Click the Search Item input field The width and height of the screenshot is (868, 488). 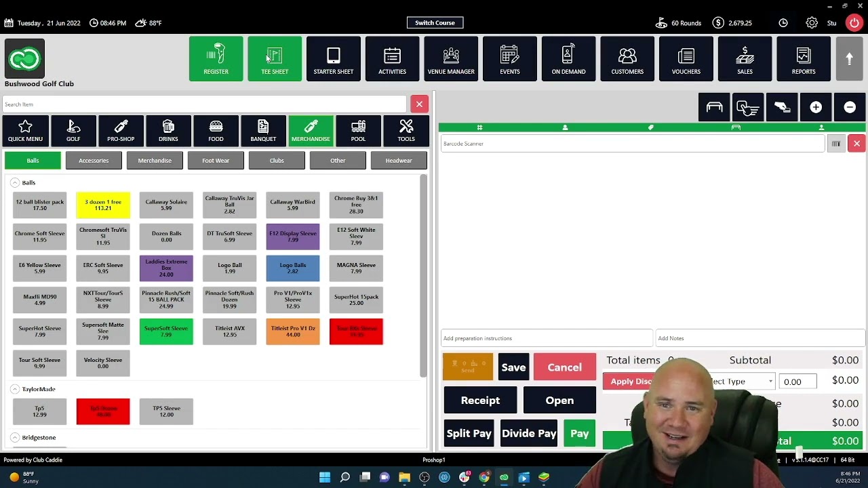point(204,104)
